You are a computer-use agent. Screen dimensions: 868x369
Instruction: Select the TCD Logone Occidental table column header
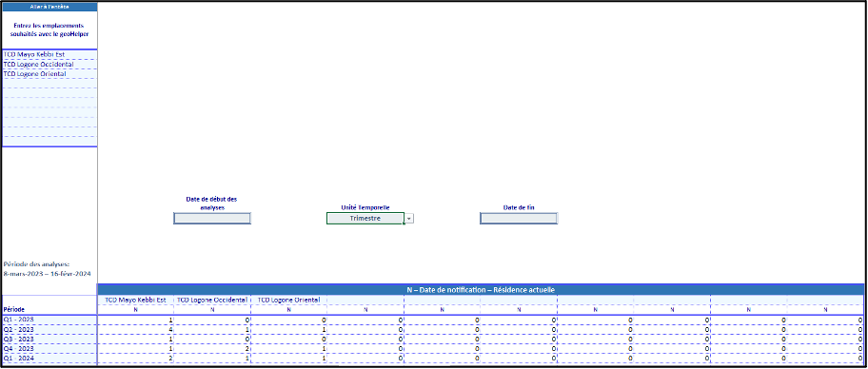coord(212,300)
